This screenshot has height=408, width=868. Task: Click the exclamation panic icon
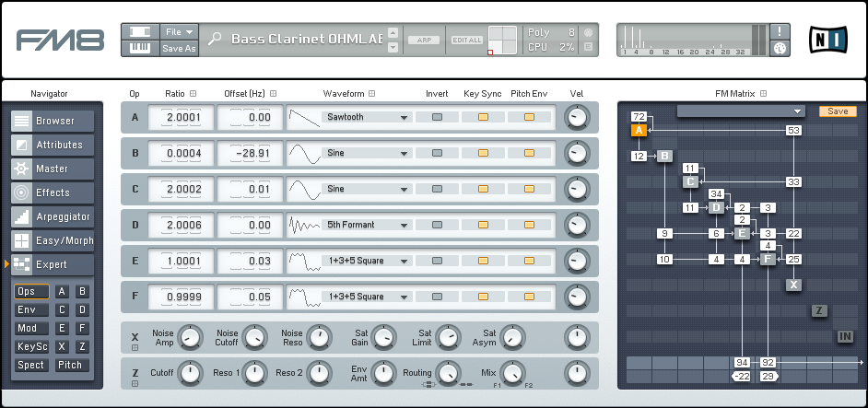780,31
